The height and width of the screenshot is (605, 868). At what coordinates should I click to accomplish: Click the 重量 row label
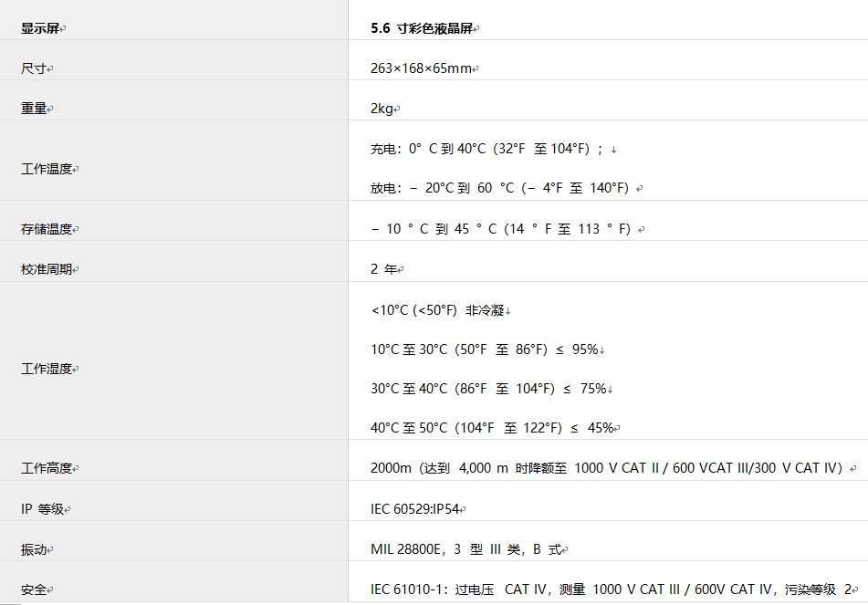point(30,107)
